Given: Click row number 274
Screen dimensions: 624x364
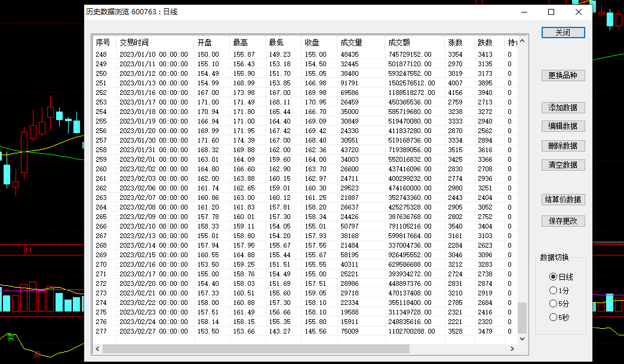Looking at the screenshot, I should pos(101,303).
